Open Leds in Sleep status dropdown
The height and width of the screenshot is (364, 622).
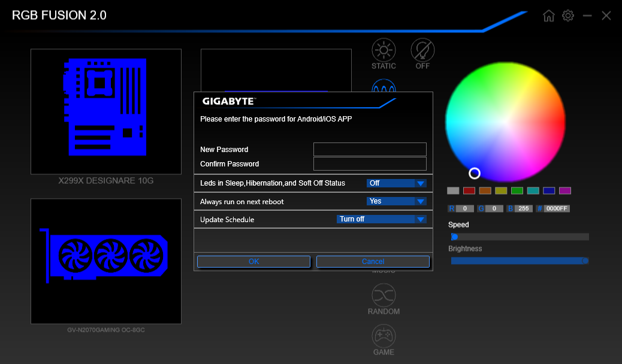396,183
